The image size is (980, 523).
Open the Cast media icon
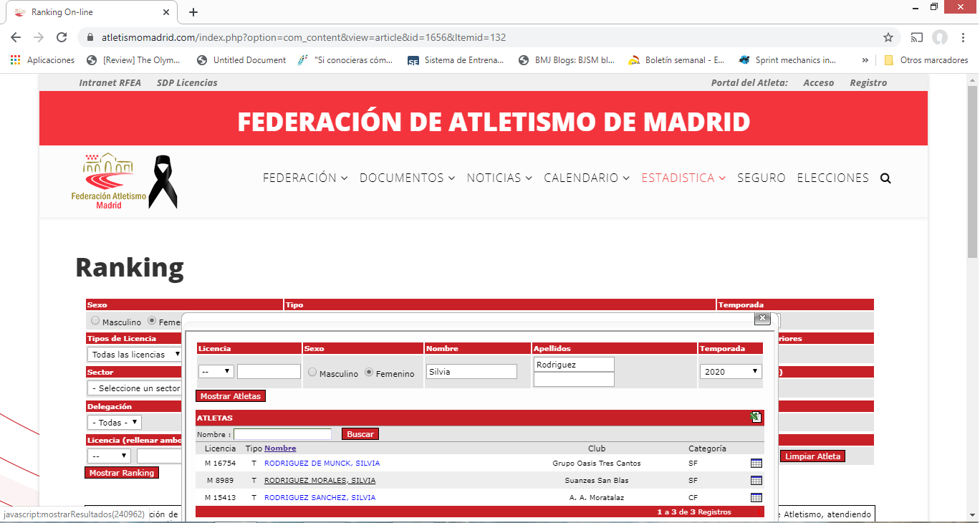[917, 37]
